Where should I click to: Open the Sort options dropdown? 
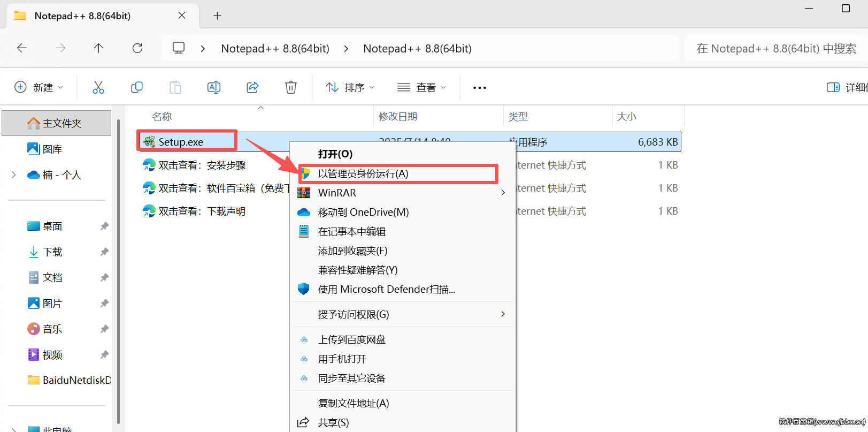[x=350, y=87]
